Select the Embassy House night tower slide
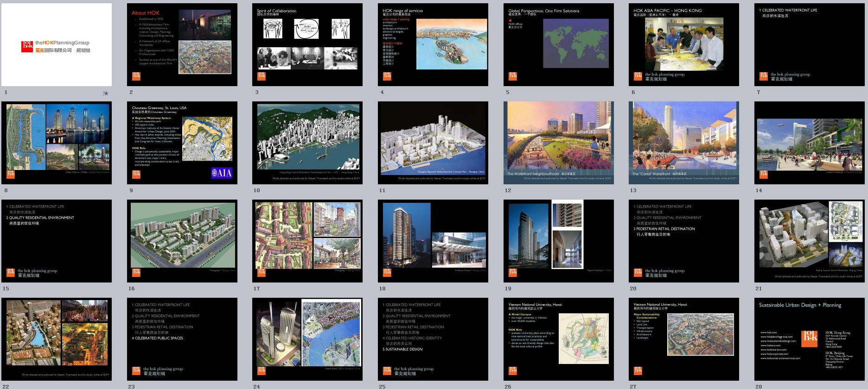 pos(433,241)
